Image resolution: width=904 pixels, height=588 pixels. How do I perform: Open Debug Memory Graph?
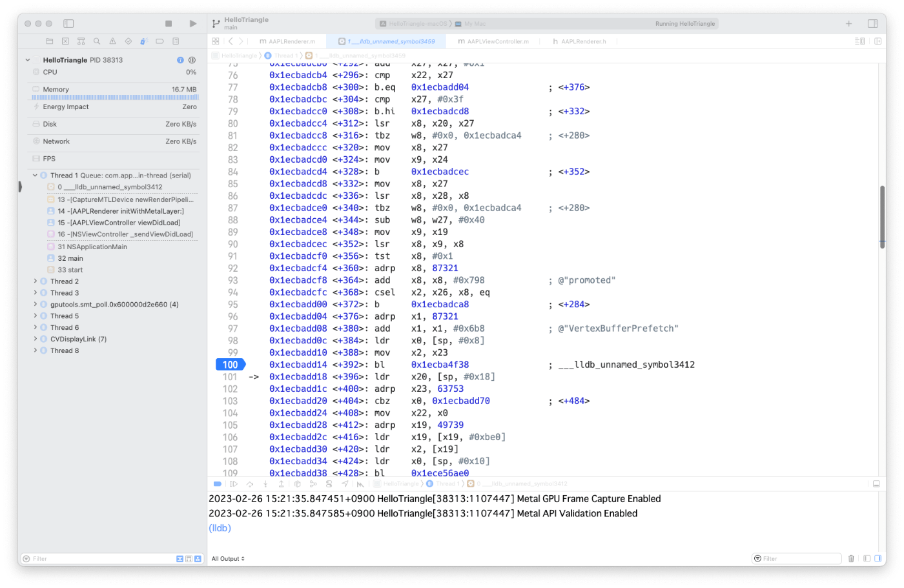[313, 484]
